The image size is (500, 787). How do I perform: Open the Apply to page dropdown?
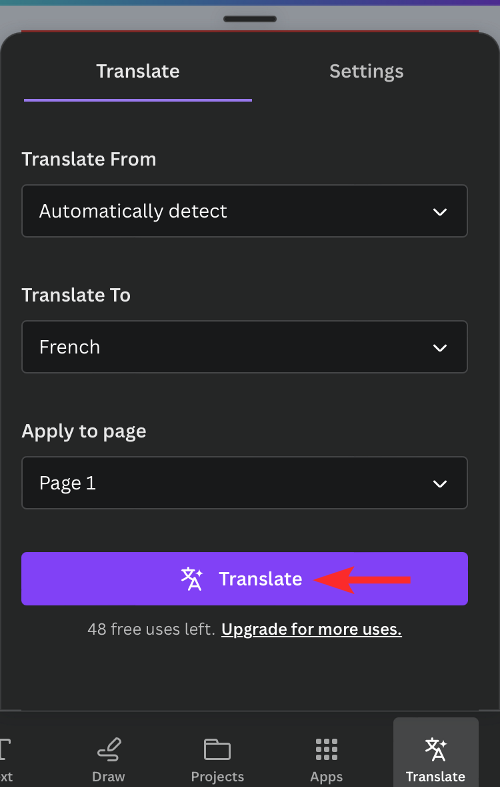[x=244, y=483]
